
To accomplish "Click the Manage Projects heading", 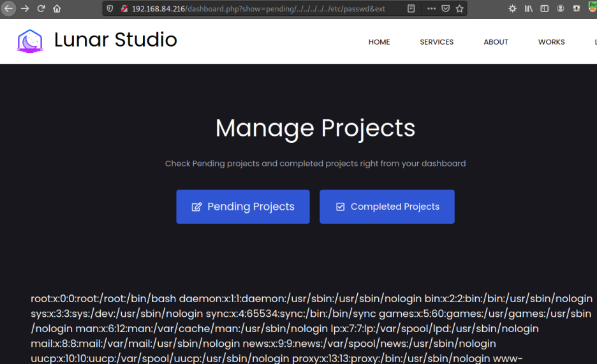I will coord(315,128).
